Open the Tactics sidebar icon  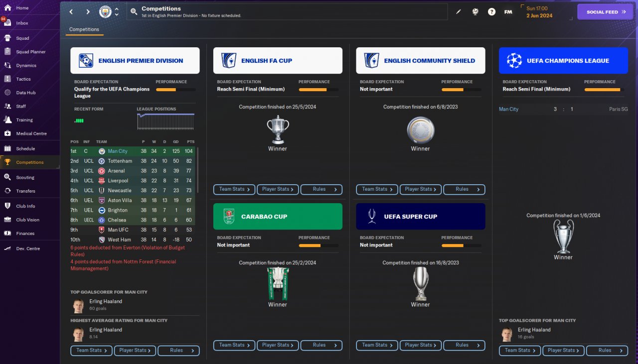pyautogui.click(x=7, y=79)
